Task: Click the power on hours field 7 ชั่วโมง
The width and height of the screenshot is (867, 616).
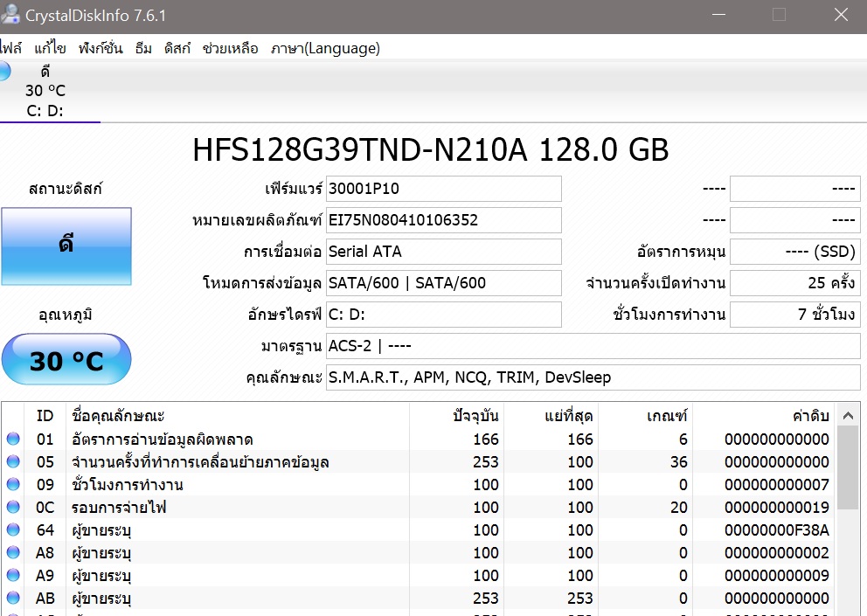Action: tap(795, 315)
